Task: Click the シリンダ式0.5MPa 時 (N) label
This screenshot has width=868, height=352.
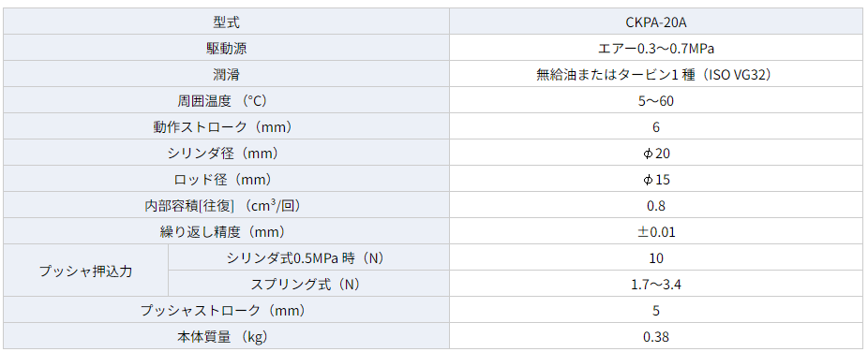Action: (308, 257)
